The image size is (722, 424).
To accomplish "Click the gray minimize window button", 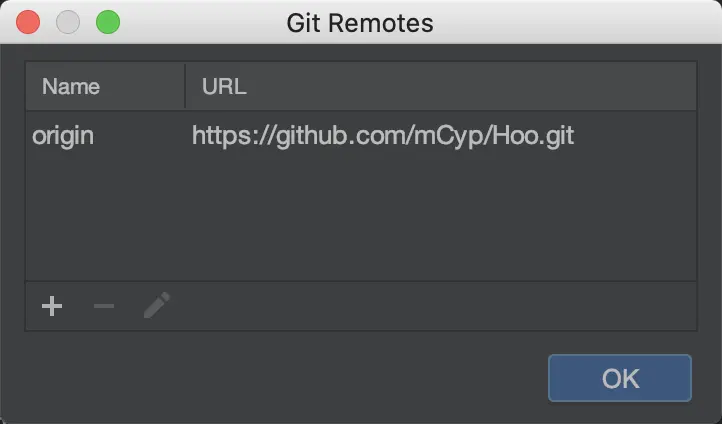I will click(x=68, y=22).
